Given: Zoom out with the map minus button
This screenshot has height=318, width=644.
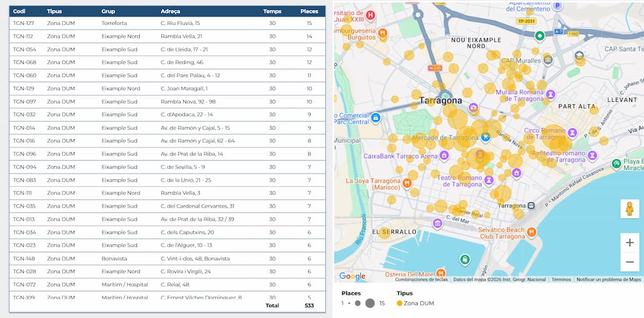Looking at the screenshot, I should [x=630, y=262].
